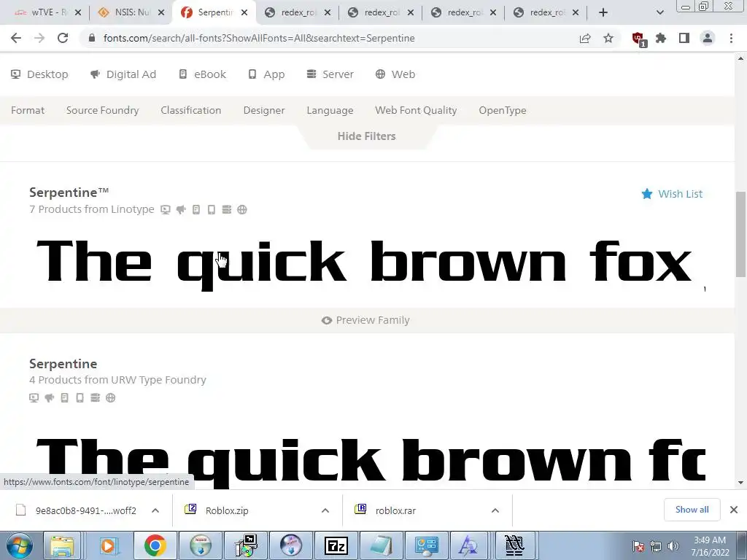Click Preview Family for Linotype Serpentine
Image resolution: width=747 pixels, height=560 pixels.
366,321
